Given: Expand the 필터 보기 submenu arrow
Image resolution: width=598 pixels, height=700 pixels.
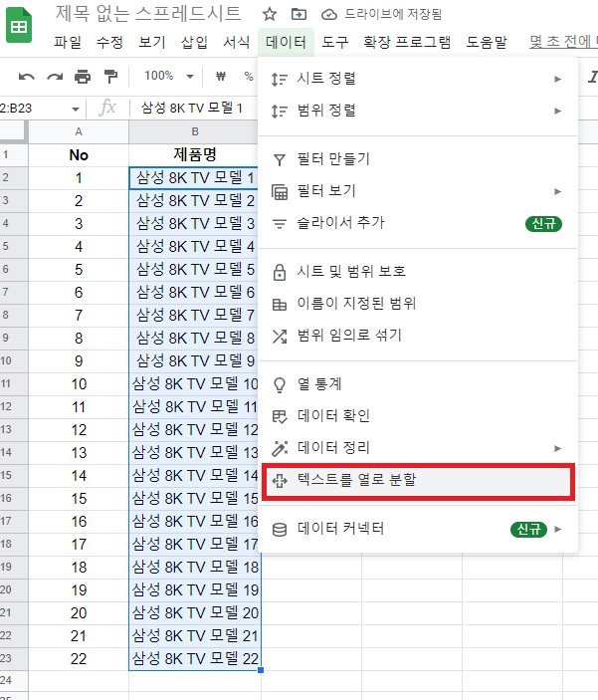Looking at the screenshot, I should pos(558,191).
